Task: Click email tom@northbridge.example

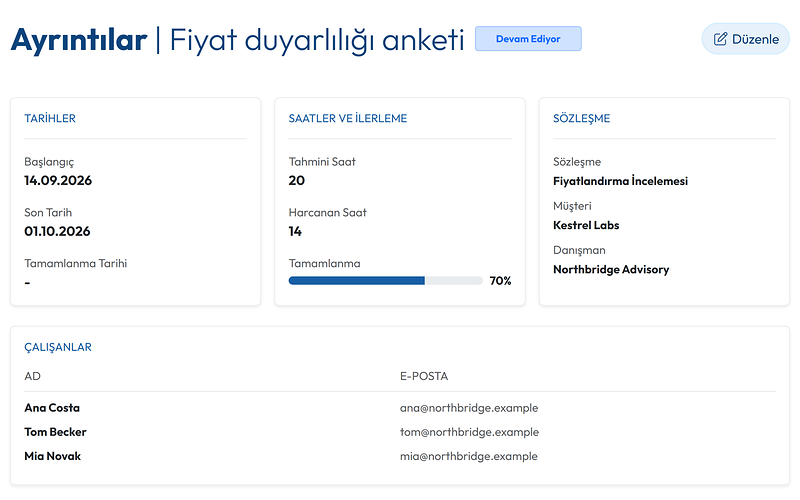Action: tap(469, 432)
